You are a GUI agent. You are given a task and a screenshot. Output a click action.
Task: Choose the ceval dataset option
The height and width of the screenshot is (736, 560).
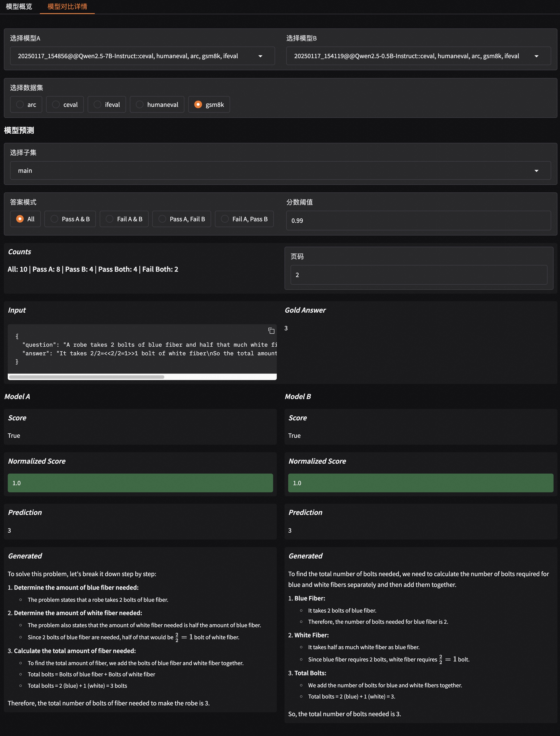click(56, 105)
